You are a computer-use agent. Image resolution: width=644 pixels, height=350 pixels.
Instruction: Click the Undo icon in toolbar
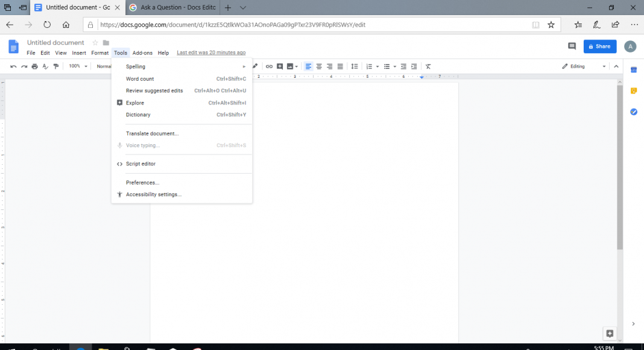[13, 66]
